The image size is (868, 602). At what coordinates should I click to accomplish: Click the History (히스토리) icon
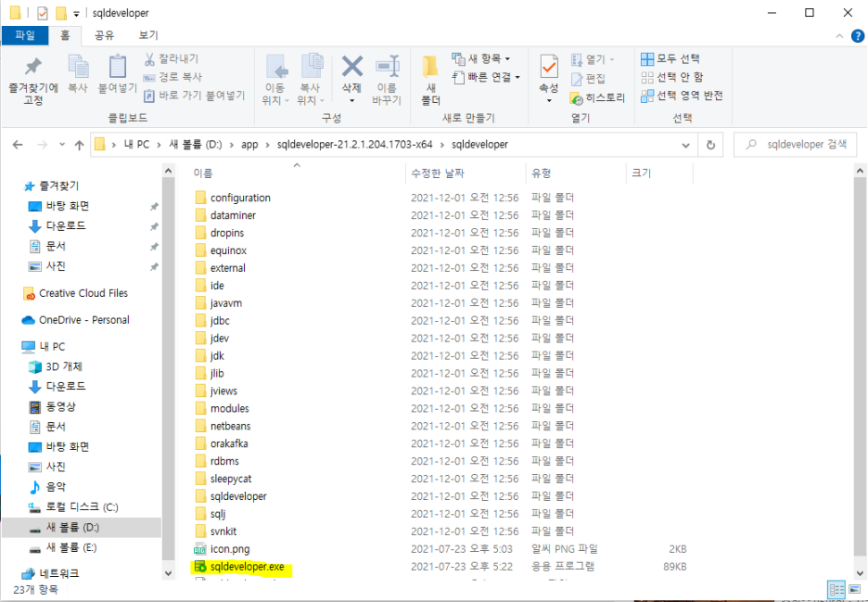(x=576, y=98)
